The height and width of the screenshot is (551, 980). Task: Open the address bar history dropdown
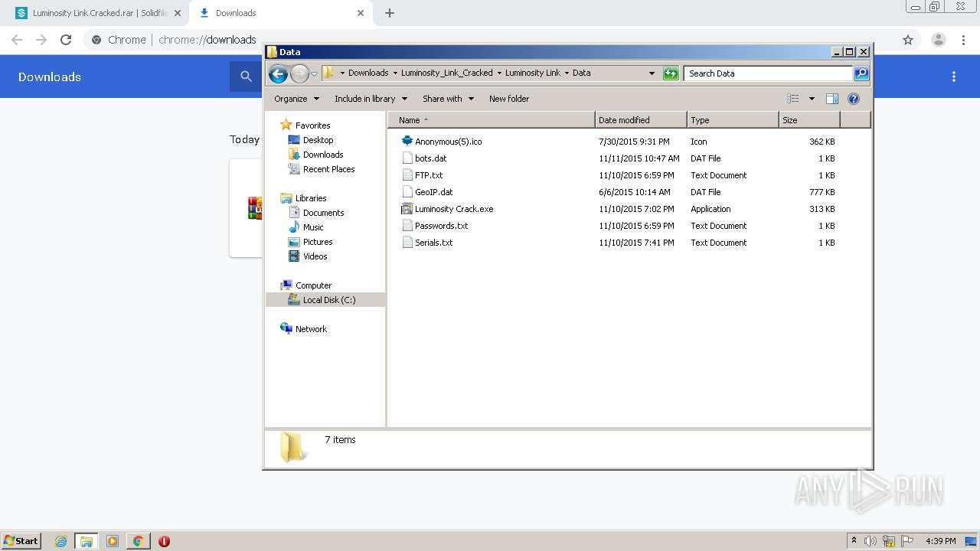(652, 73)
